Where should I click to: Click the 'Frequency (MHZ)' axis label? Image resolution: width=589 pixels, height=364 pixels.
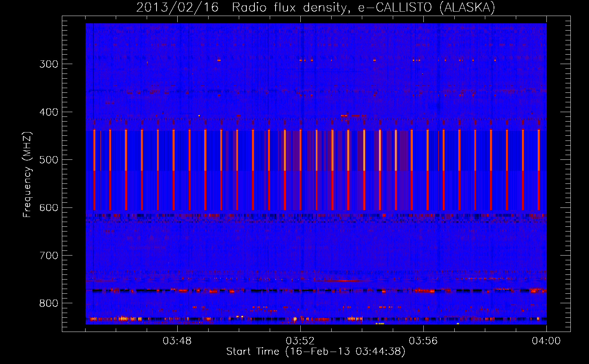pos(27,175)
